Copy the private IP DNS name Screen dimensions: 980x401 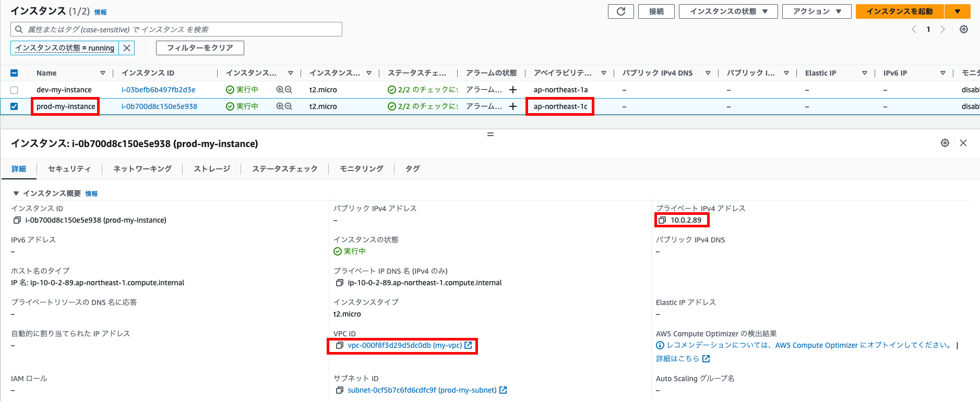coord(340,283)
